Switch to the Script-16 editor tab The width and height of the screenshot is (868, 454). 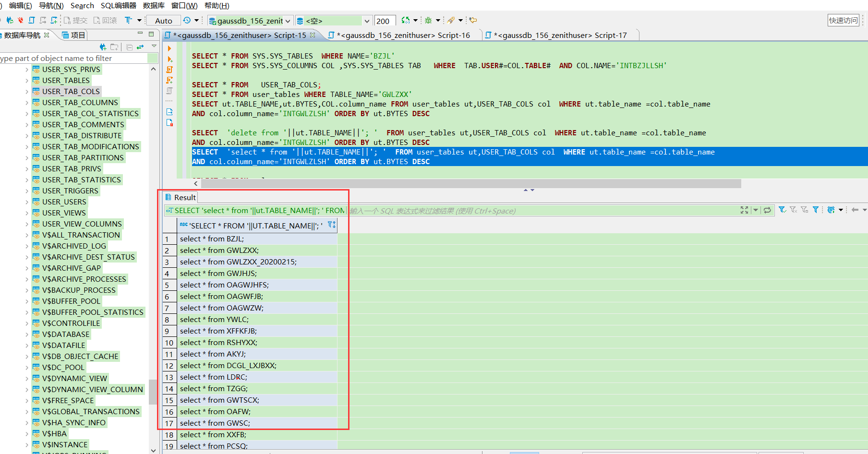403,36
